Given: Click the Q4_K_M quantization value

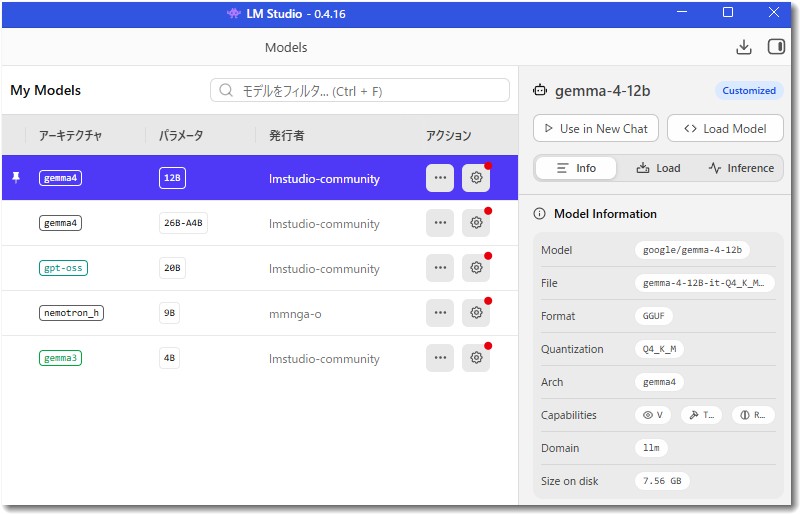Looking at the screenshot, I should pyautogui.click(x=659, y=349).
